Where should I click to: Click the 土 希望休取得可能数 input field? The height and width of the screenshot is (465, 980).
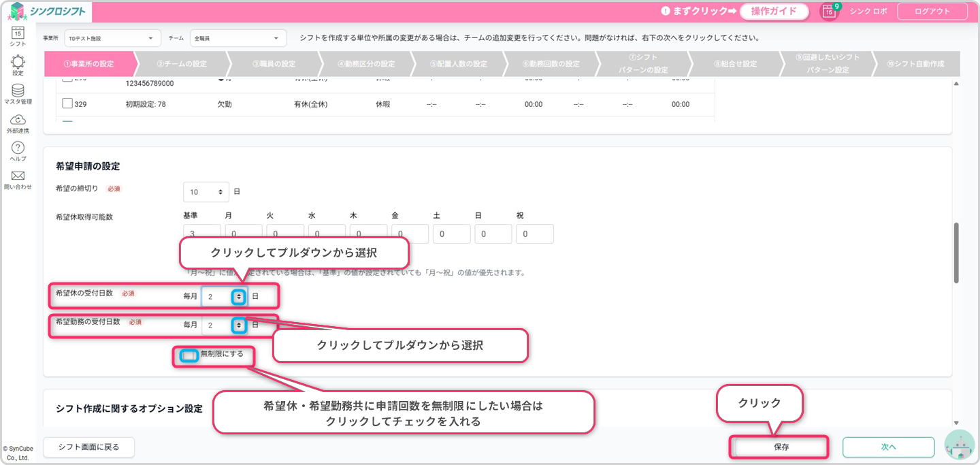point(451,234)
